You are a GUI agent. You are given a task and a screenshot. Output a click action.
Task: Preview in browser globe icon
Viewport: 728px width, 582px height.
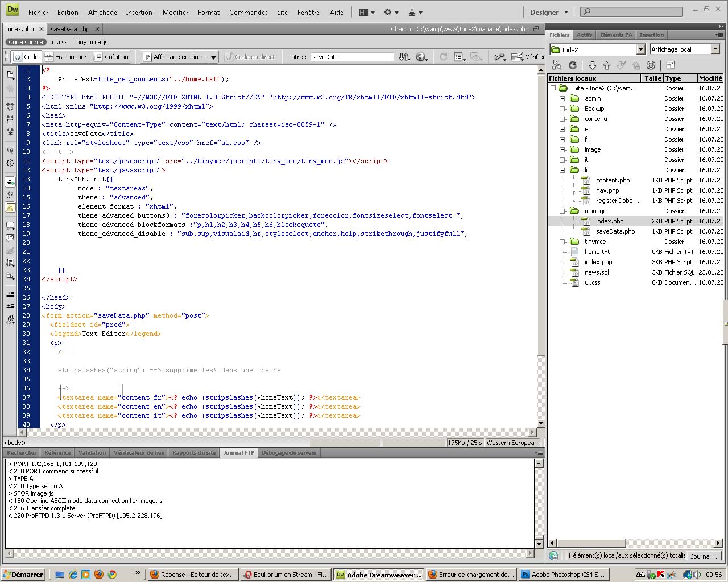421,57
